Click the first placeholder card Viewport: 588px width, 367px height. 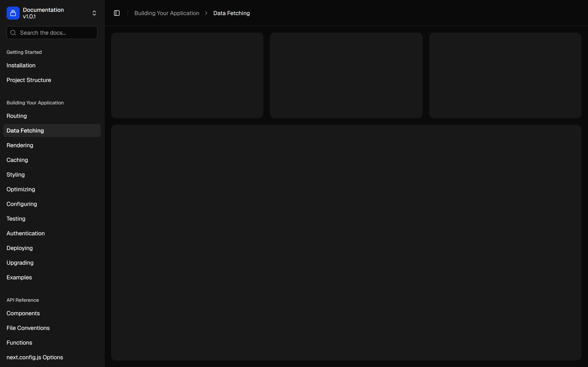coord(187,75)
